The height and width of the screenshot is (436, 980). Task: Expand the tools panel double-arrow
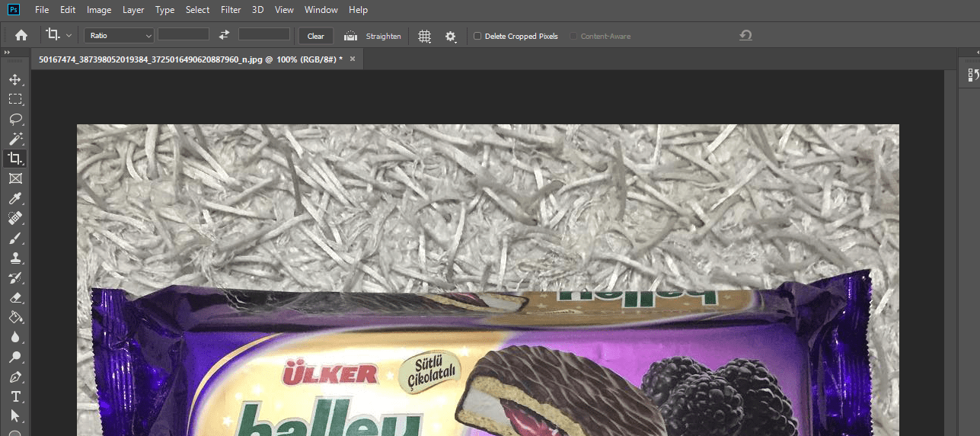(7, 53)
